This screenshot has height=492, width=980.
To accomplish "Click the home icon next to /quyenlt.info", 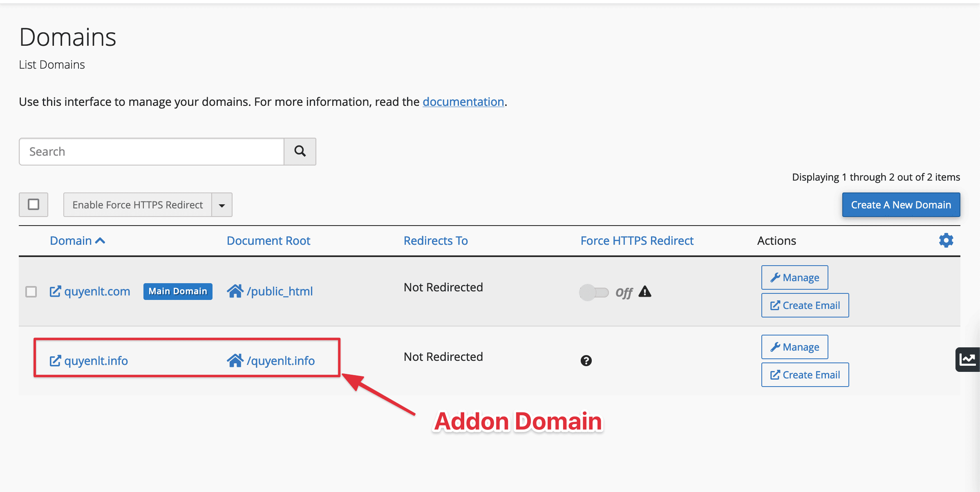I will pyautogui.click(x=236, y=360).
